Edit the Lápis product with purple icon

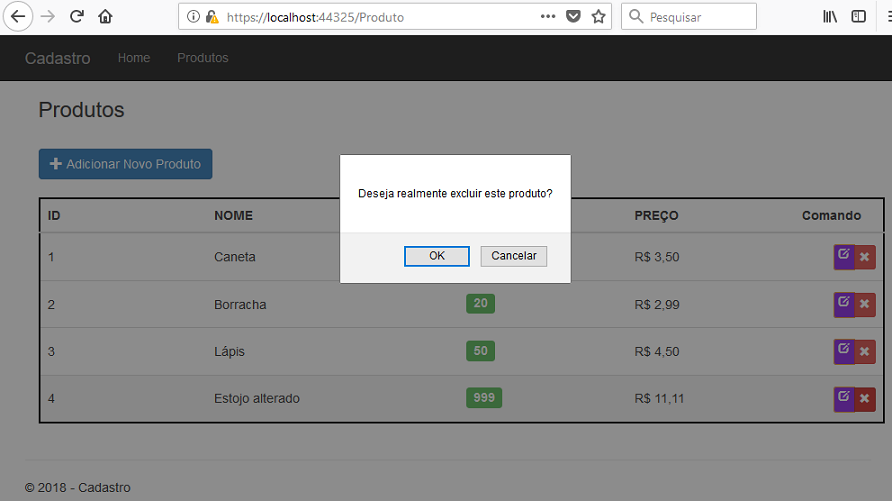844,351
